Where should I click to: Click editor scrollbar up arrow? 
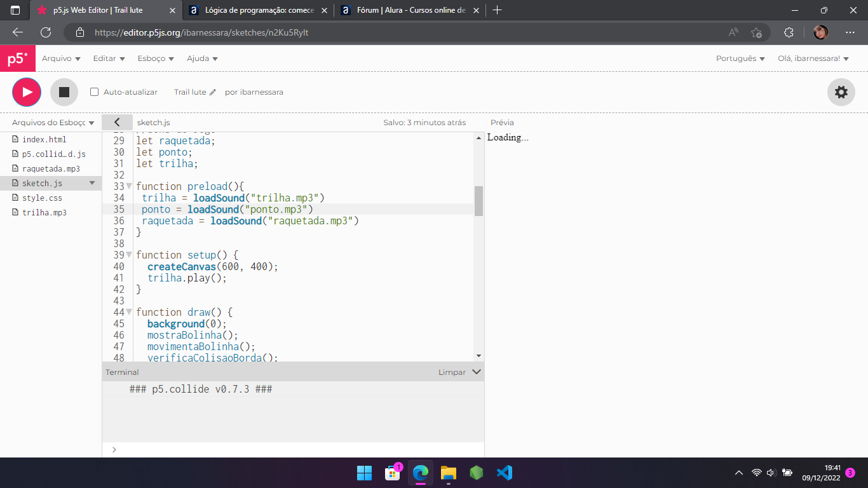[x=478, y=137]
